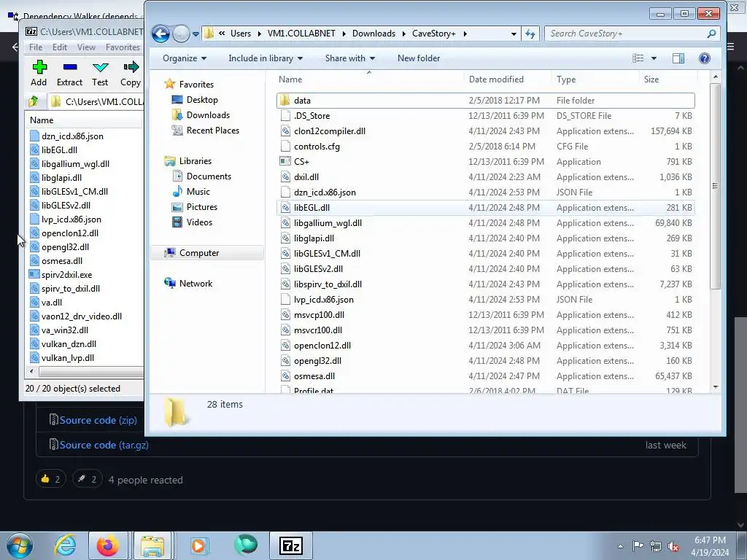The width and height of the screenshot is (747, 560).
Task: Change view using the views icon
Action: pyautogui.click(x=638, y=58)
